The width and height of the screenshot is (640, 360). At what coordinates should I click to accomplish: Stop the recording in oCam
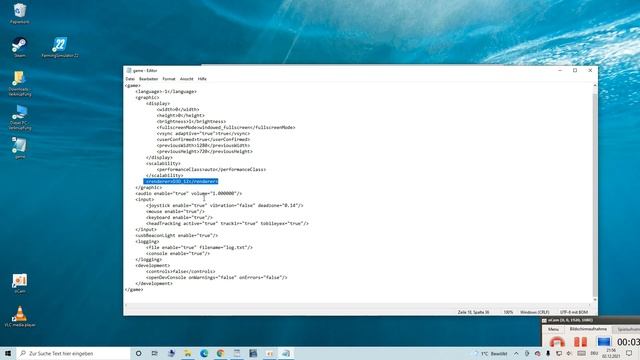coord(558,341)
